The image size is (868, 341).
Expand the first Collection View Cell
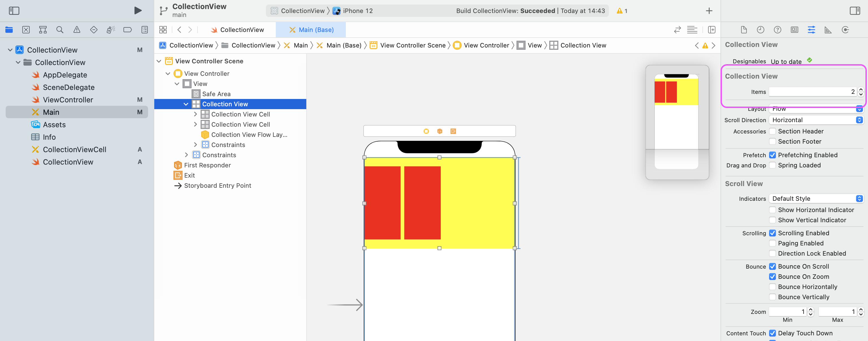coord(196,114)
